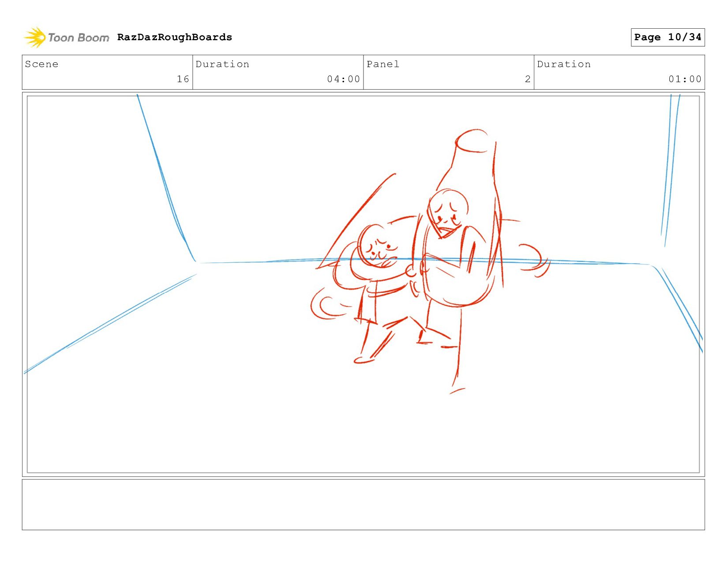Click the Scene label

[41, 64]
